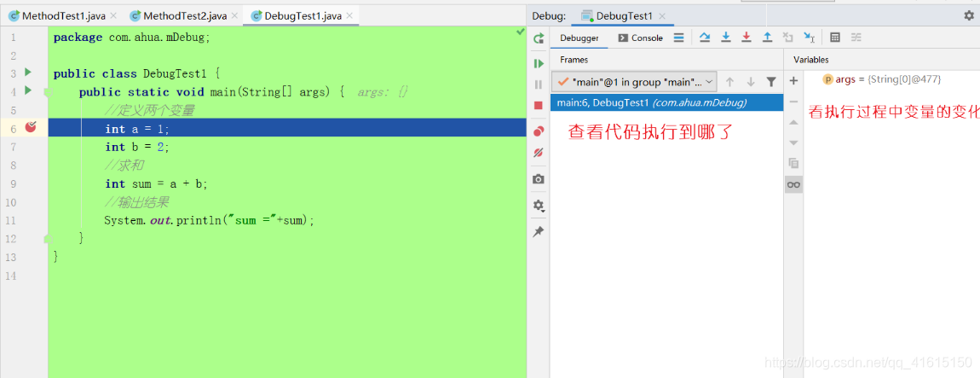The width and height of the screenshot is (980, 378).
Task: Step Out of current method
Action: [767, 38]
